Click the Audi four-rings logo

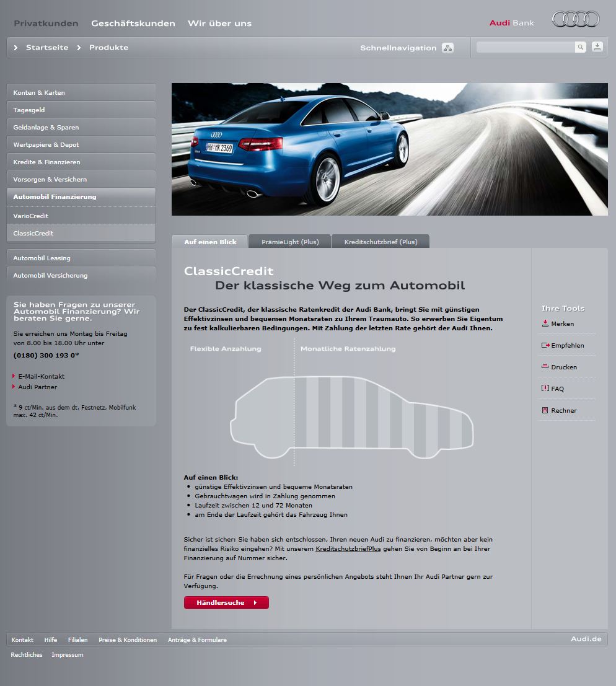(576, 19)
